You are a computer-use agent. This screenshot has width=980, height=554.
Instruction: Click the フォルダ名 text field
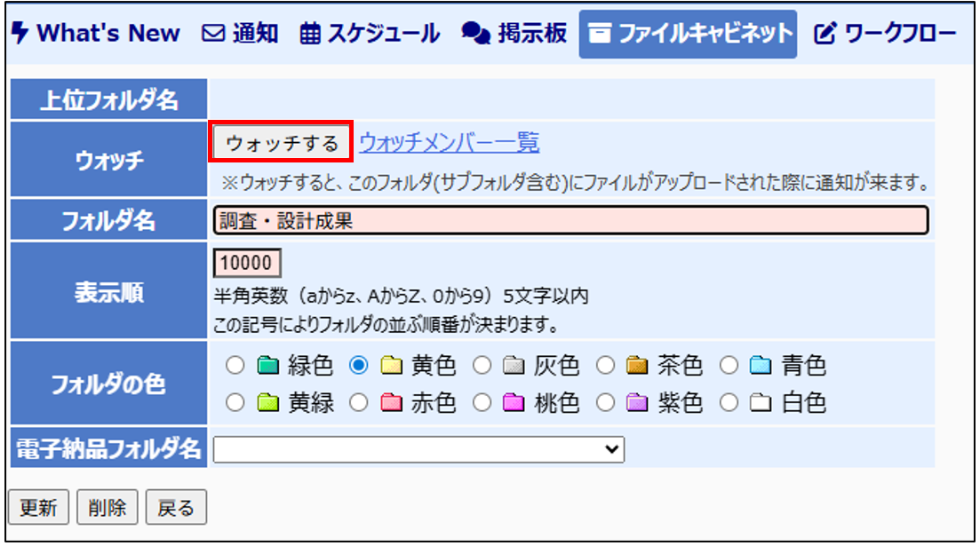point(570,220)
